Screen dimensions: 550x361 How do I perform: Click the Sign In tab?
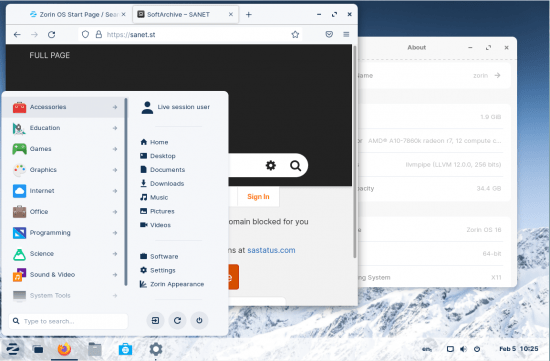coord(259,197)
